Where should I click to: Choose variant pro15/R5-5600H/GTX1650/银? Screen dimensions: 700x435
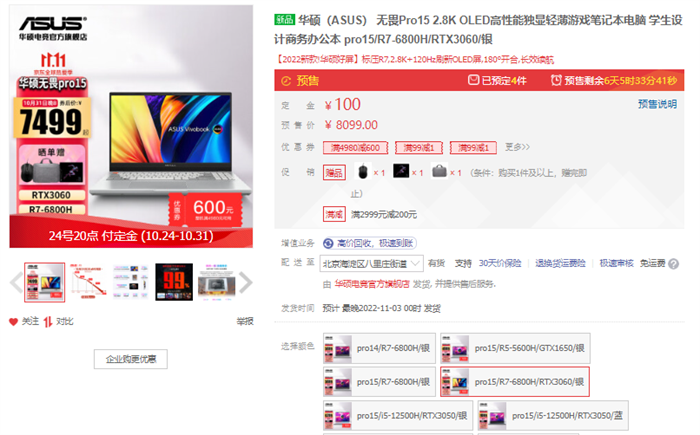(515, 348)
